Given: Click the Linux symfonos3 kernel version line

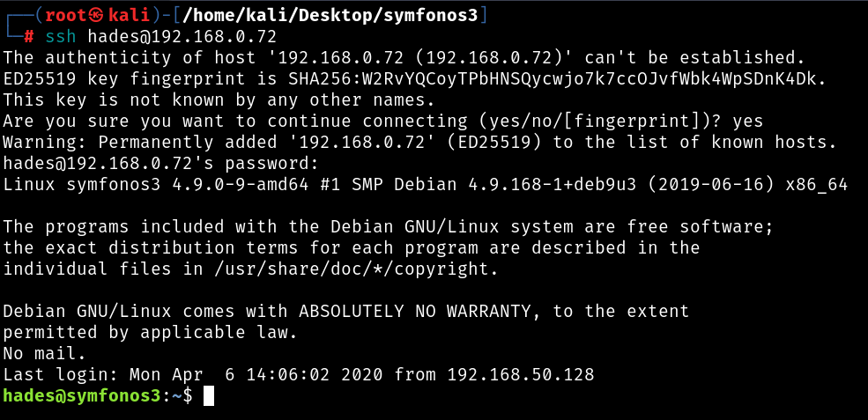Looking at the screenshot, I should pyautogui.click(x=425, y=184).
